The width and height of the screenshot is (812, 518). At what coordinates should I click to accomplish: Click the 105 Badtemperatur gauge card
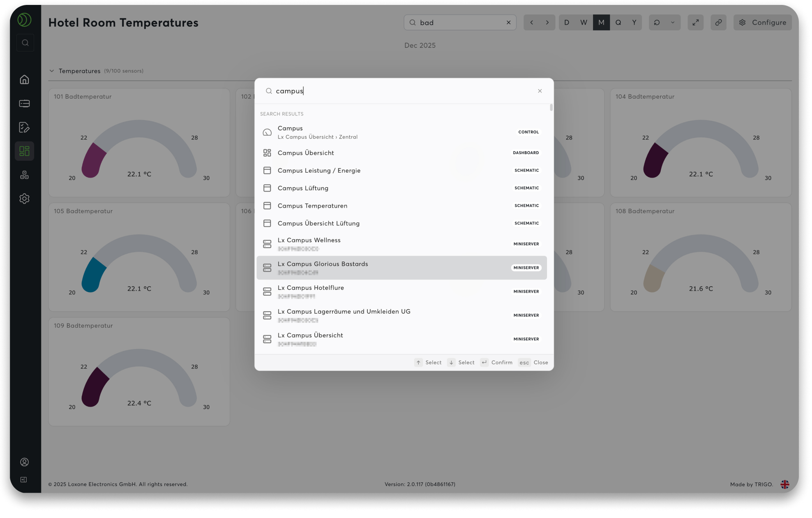[139, 257]
